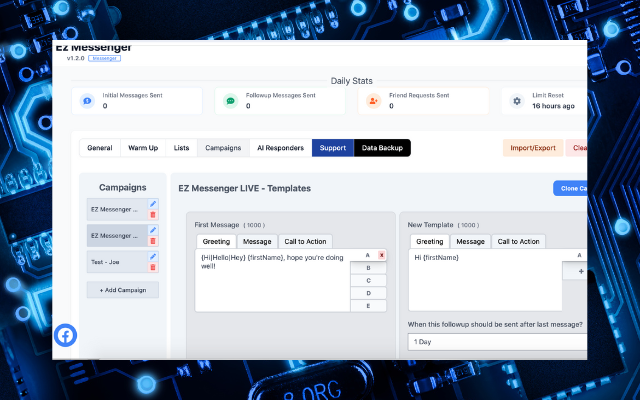This screenshot has height=400, width=640.
Task: Select Message tab under First Message
Action: click(x=257, y=242)
